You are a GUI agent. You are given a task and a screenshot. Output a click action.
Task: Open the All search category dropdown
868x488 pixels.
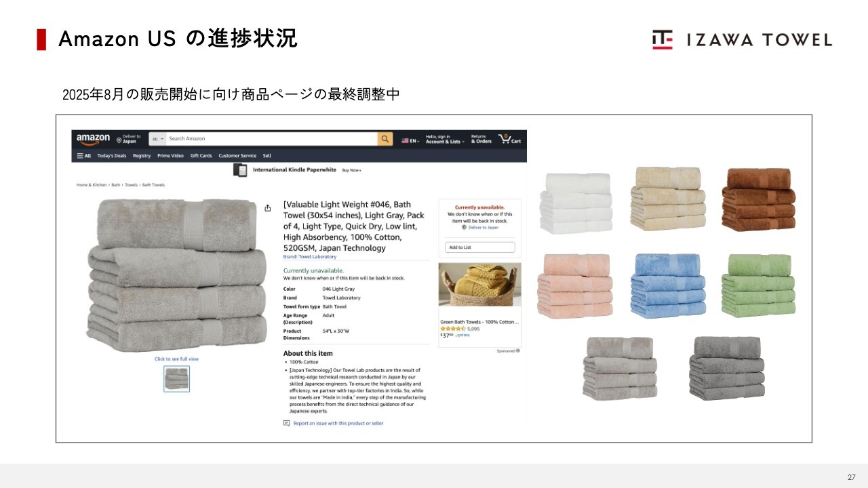(x=158, y=139)
